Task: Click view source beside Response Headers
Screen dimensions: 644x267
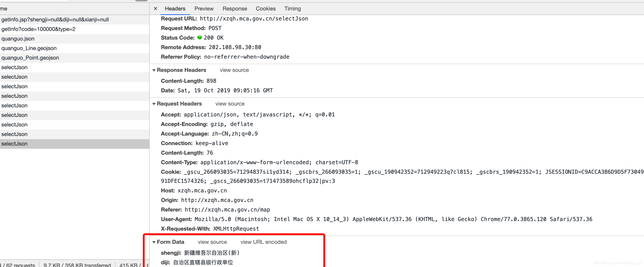Action: click(234, 70)
